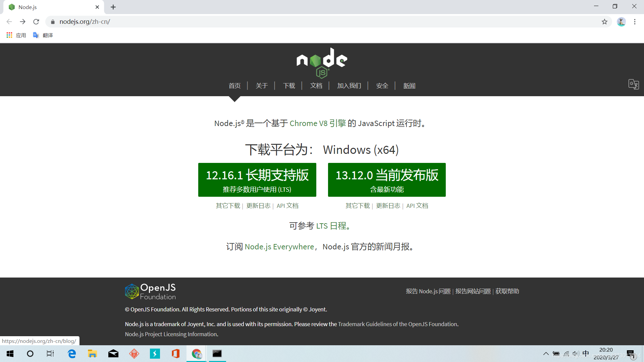
Task: Open the Windows Start menu
Action: point(10,354)
